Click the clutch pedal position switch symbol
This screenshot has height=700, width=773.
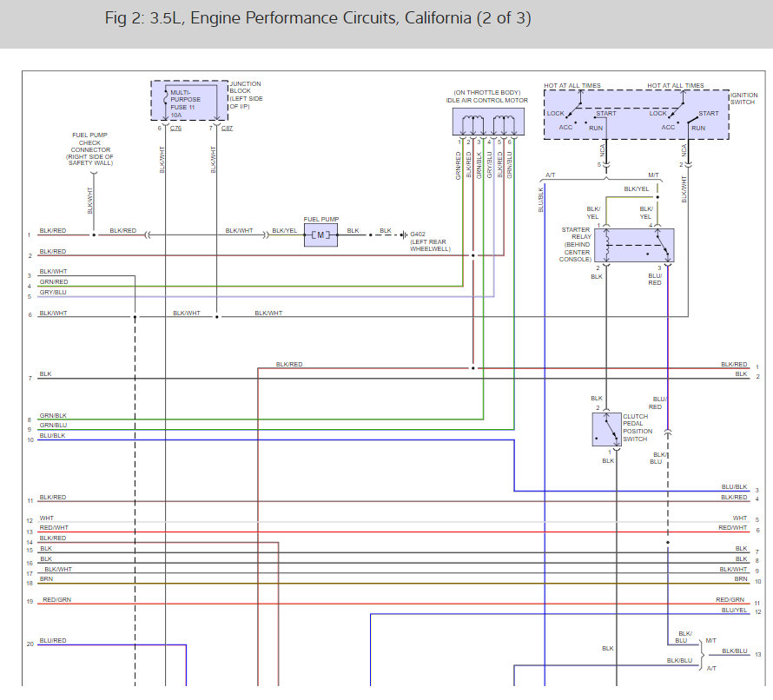pyautogui.click(x=606, y=429)
